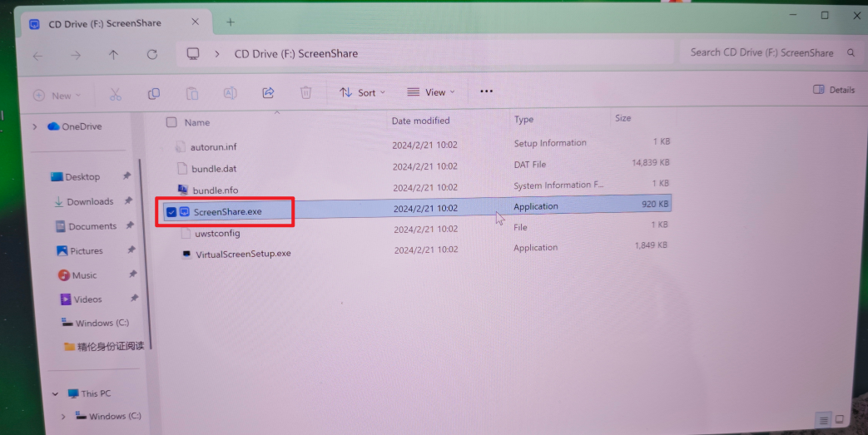Open the Downloads quick access folder
This screenshot has height=435, width=868.
click(x=90, y=201)
